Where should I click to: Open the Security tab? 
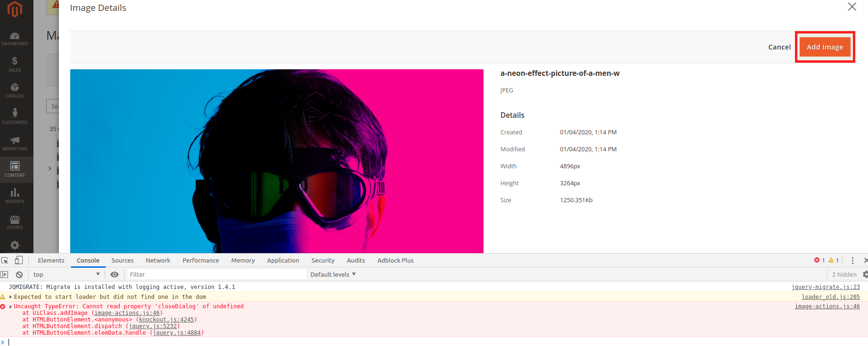click(323, 260)
